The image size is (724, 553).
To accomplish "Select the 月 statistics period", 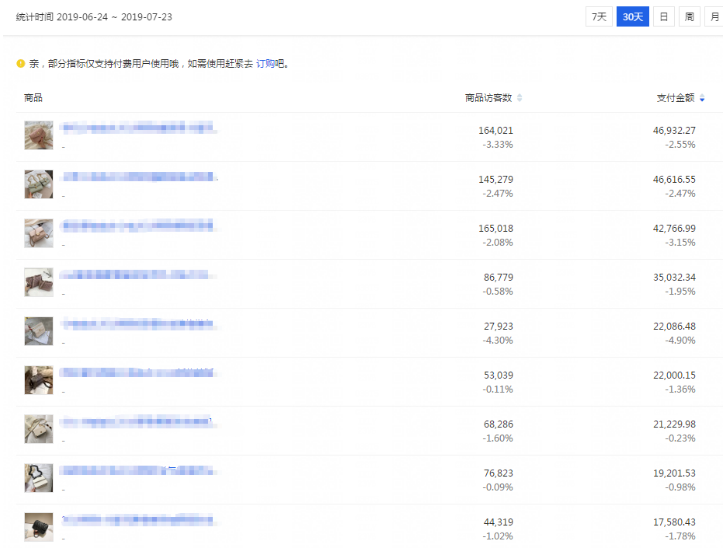I will click(x=712, y=17).
